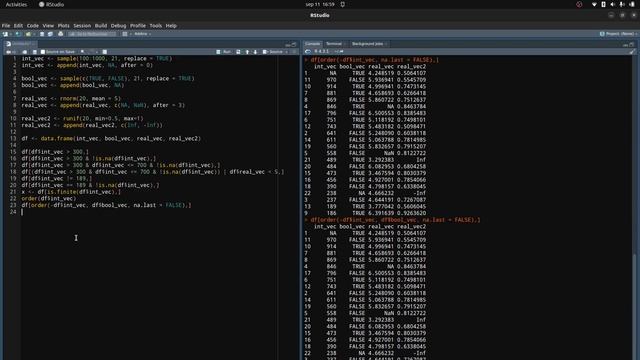Switch to the Console tab
This screenshot has height=360, width=640.
click(313, 44)
